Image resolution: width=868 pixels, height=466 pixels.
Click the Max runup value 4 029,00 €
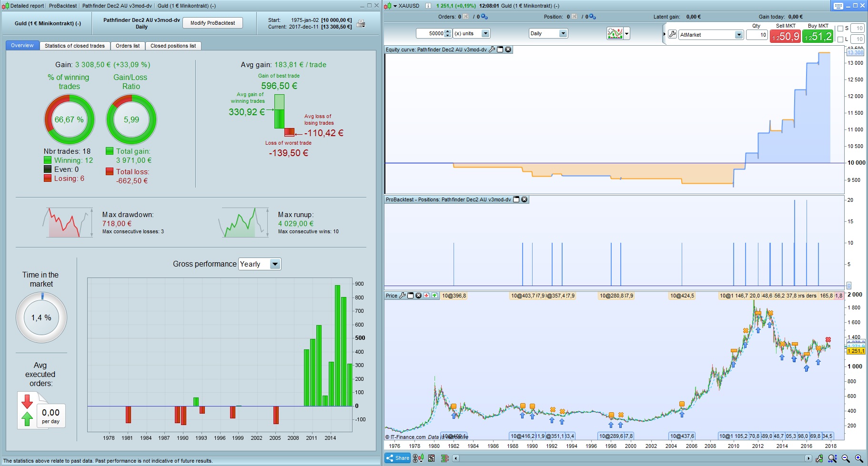296,224
